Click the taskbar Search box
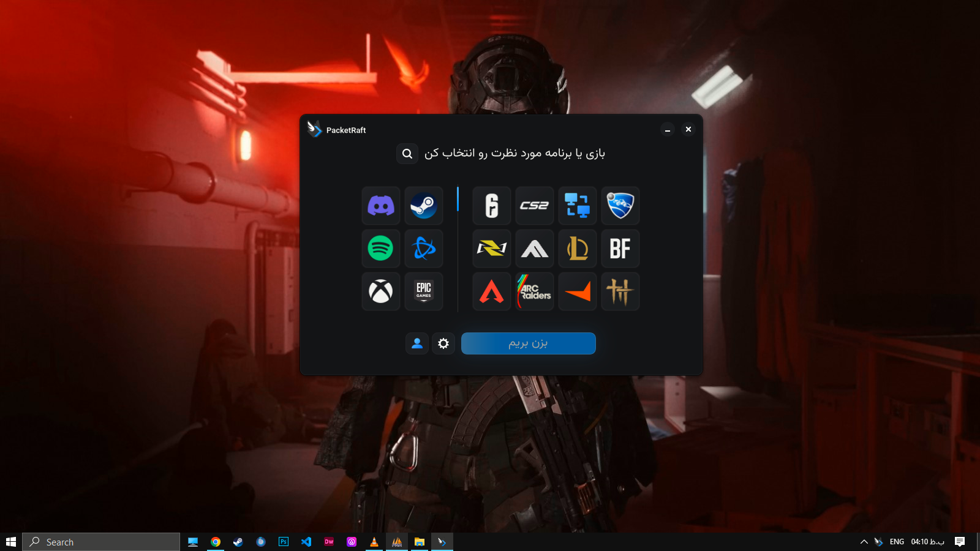980x551 pixels. click(101, 542)
